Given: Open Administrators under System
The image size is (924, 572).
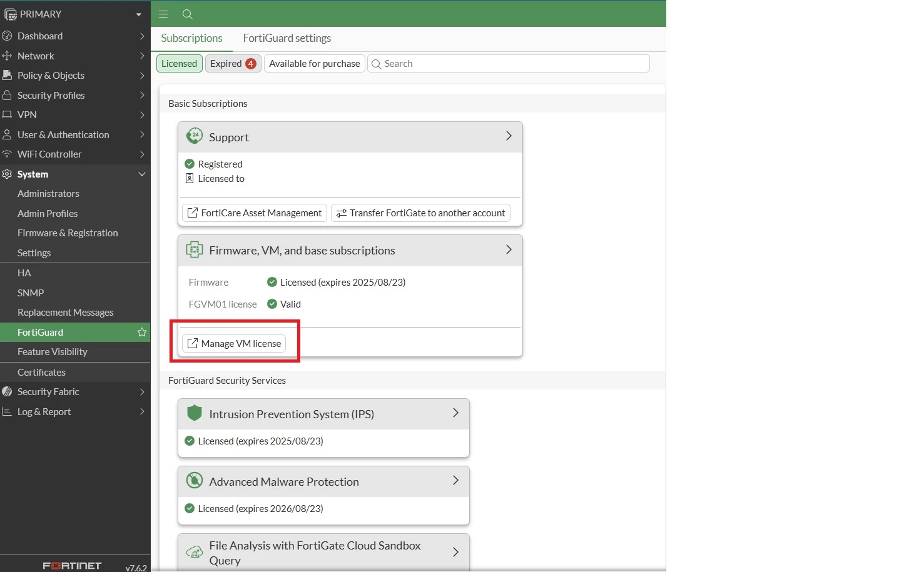Looking at the screenshot, I should (x=48, y=193).
